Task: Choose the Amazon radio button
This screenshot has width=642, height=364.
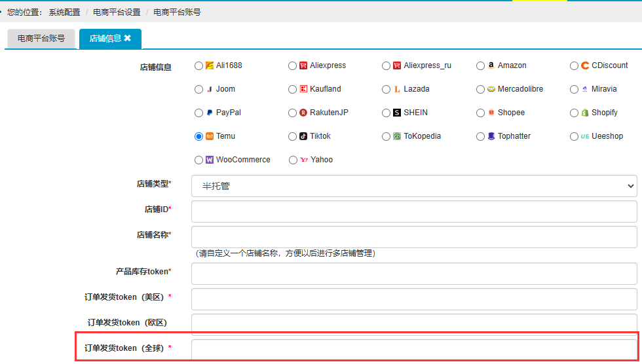Action: pyautogui.click(x=480, y=66)
